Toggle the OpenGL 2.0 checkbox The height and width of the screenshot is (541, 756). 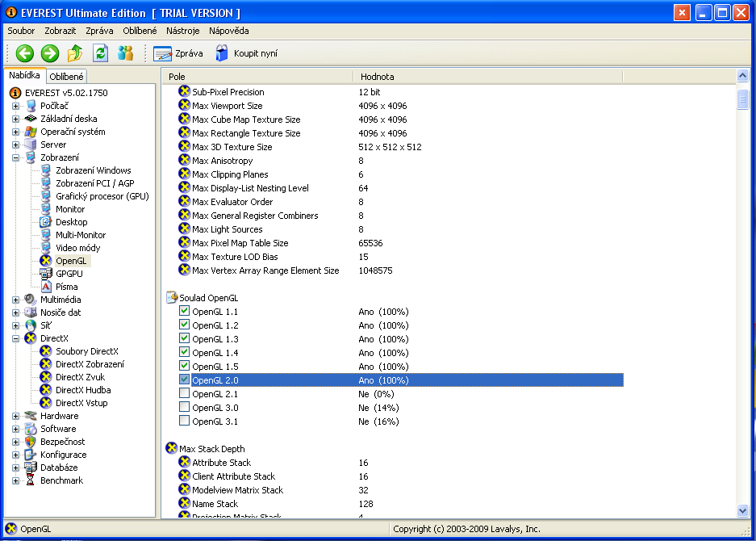point(184,380)
